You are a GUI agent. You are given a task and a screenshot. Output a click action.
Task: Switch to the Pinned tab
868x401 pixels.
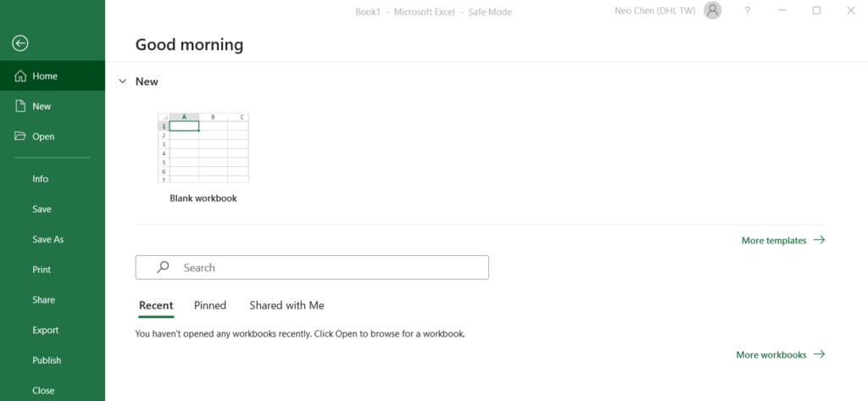pos(210,305)
